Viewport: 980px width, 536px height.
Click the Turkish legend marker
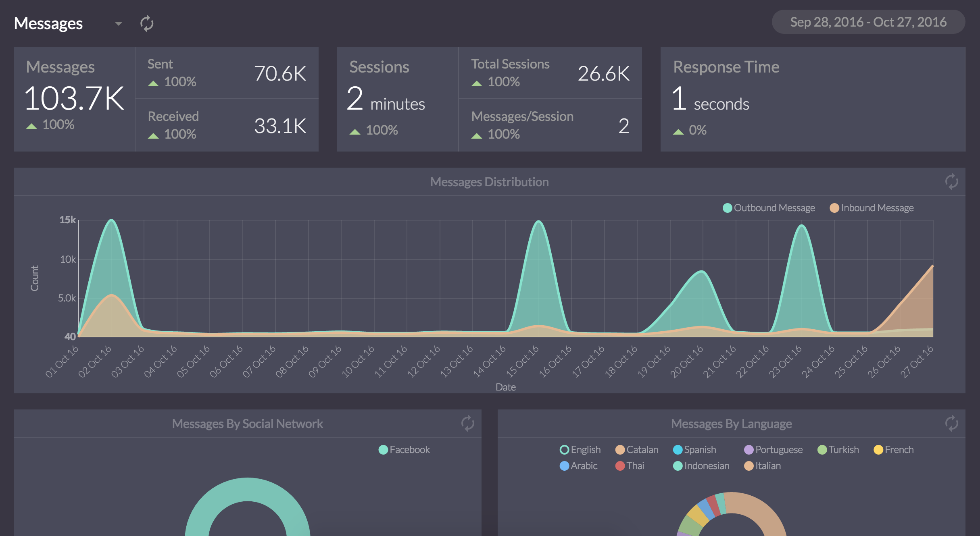(822, 450)
